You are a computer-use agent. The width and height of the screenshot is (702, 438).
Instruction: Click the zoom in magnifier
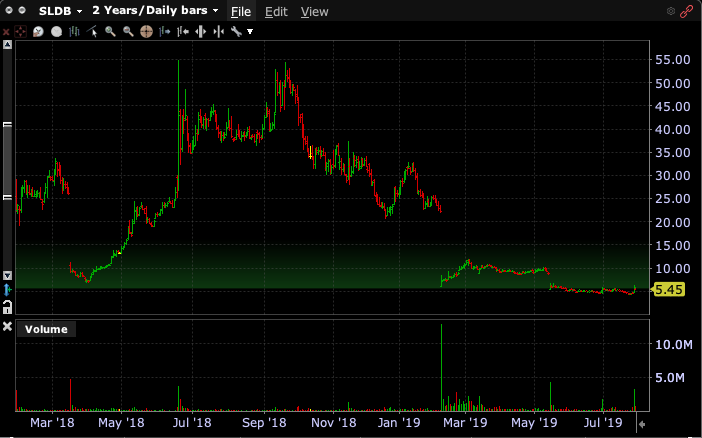click(x=110, y=31)
